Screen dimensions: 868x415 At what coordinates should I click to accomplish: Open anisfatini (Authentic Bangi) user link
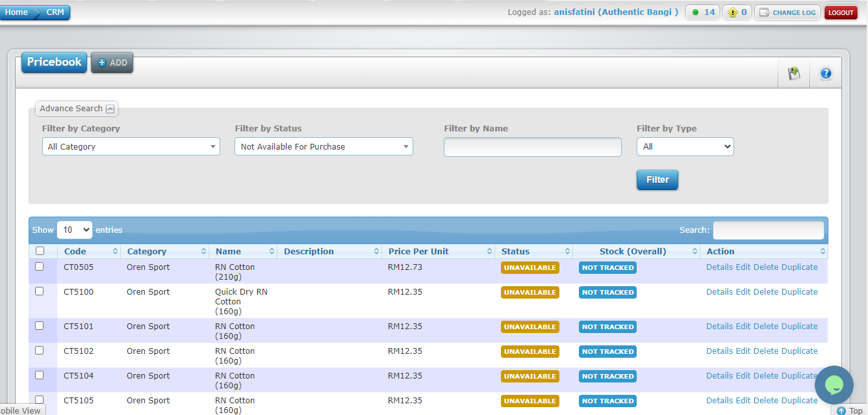616,12
